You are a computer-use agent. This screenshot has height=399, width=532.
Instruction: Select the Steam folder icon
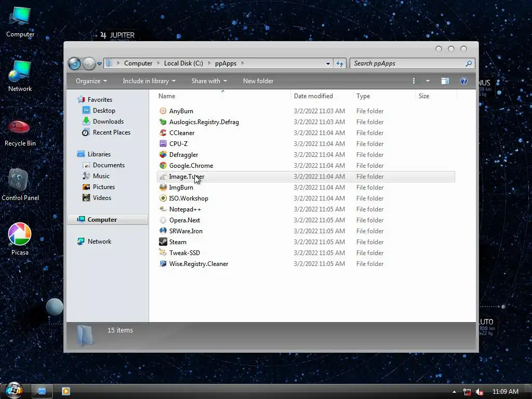tap(163, 242)
